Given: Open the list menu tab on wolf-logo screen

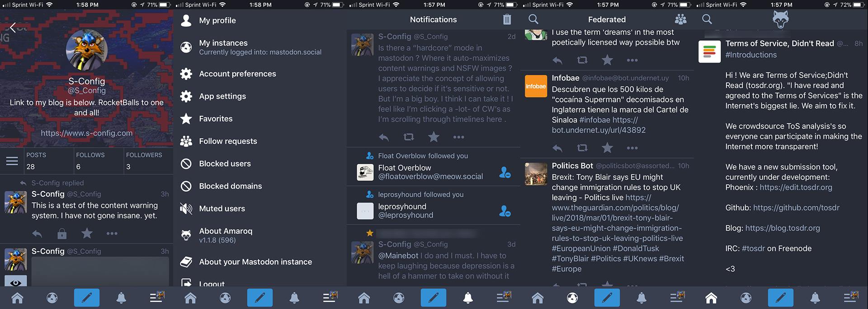Looking at the screenshot, I should (850, 297).
